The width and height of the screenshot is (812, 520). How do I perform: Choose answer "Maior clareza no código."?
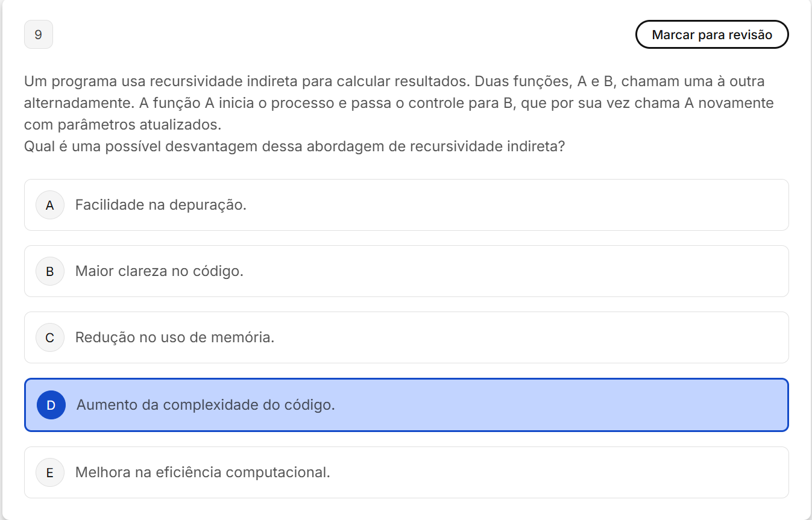pos(159,271)
